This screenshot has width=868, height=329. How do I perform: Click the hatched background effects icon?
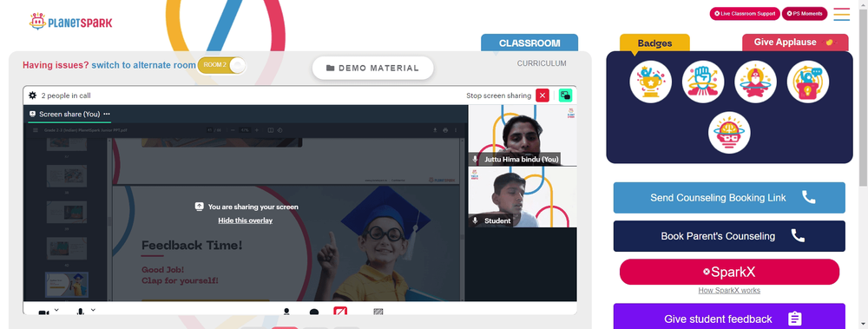pyautogui.click(x=378, y=312)
